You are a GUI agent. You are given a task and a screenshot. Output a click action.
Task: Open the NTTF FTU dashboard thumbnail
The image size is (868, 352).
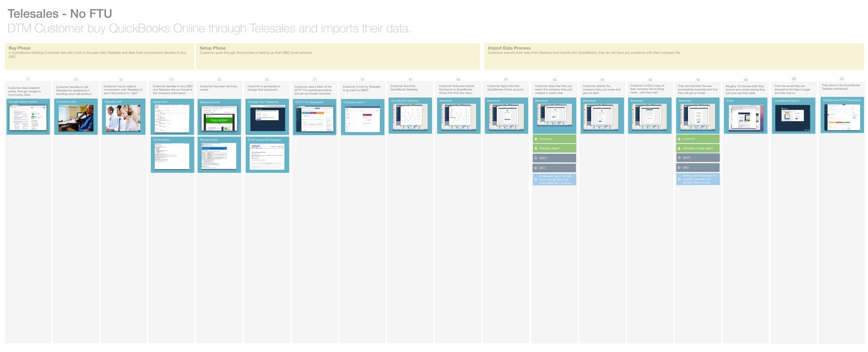[315, 118]
